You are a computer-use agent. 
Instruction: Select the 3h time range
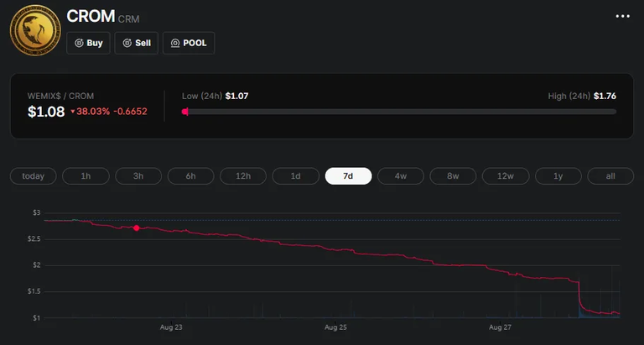pos(138,176)
